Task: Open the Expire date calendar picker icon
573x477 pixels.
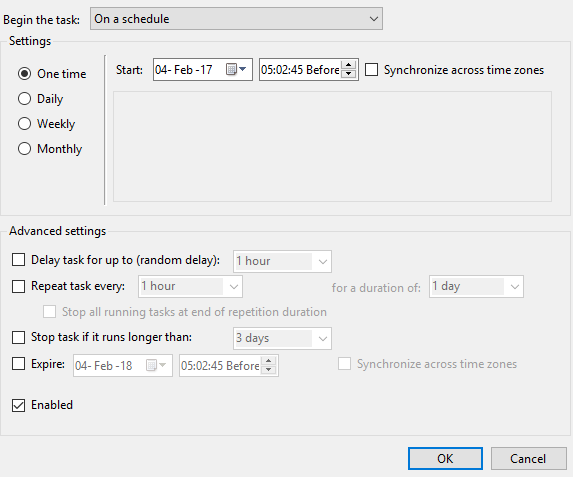Action: 156,365
